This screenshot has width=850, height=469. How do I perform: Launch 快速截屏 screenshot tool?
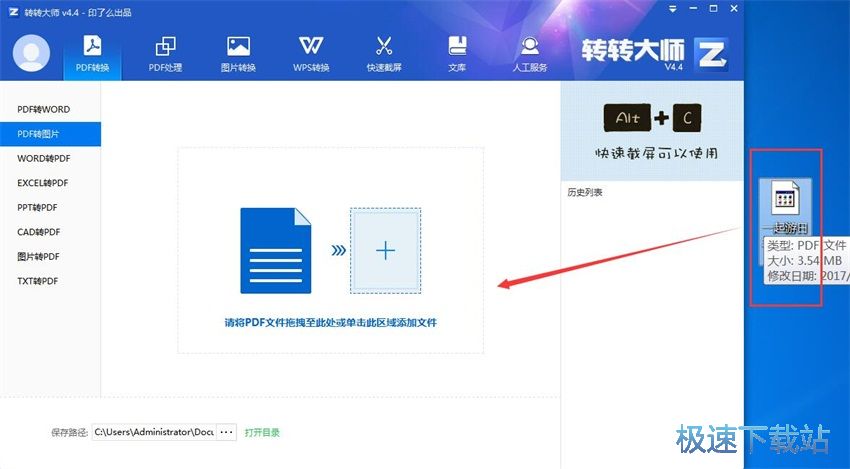click(x=384, y=53)
